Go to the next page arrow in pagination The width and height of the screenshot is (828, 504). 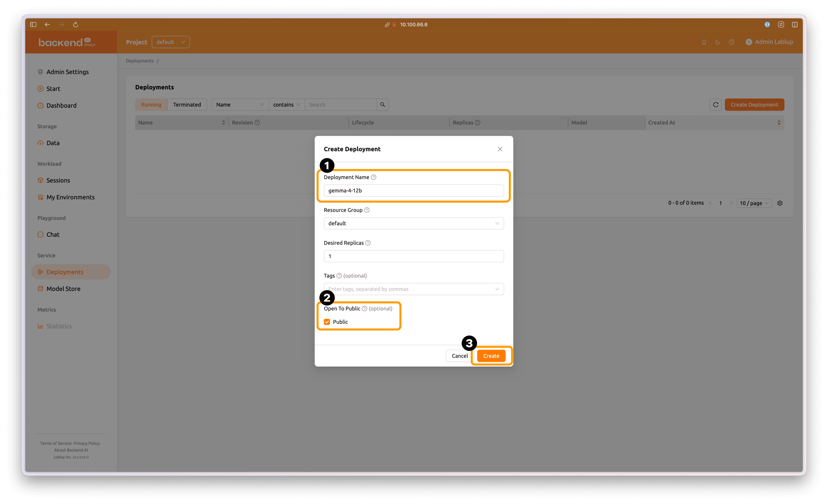coord(731,203)
